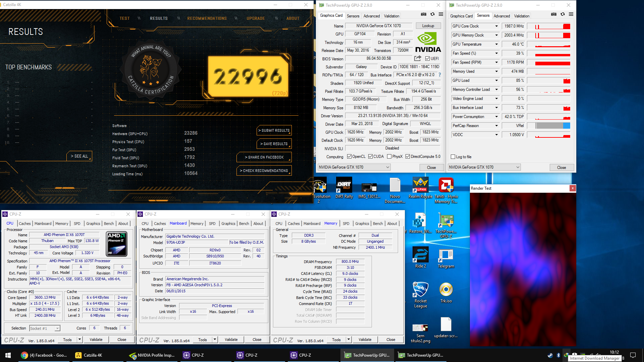644x362 pixels.
Task: Open Facebook Chrome window in taskbar
Action: coord(44,355)
